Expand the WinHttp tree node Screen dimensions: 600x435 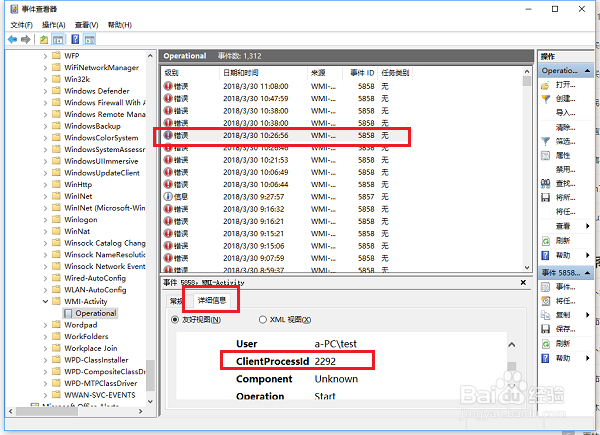[x=46, y=185]
